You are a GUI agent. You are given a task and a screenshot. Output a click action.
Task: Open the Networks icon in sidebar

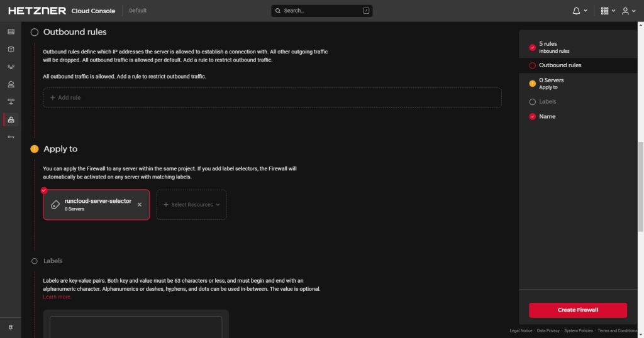(x=11, y=102)
